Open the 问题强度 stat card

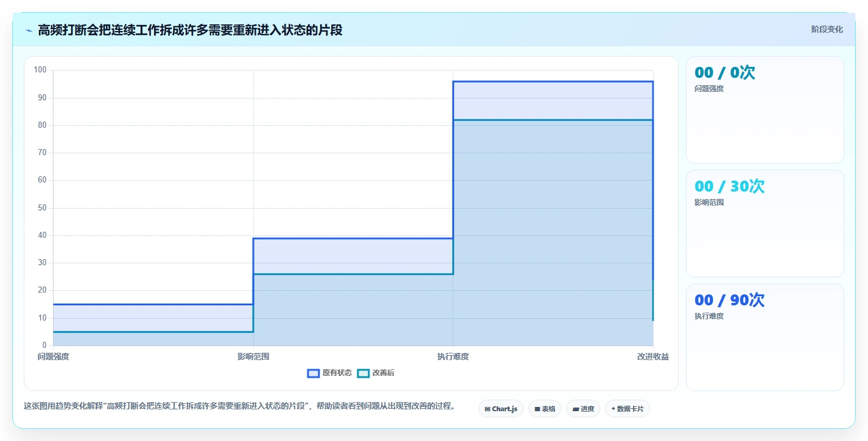(x=765, y=110)
